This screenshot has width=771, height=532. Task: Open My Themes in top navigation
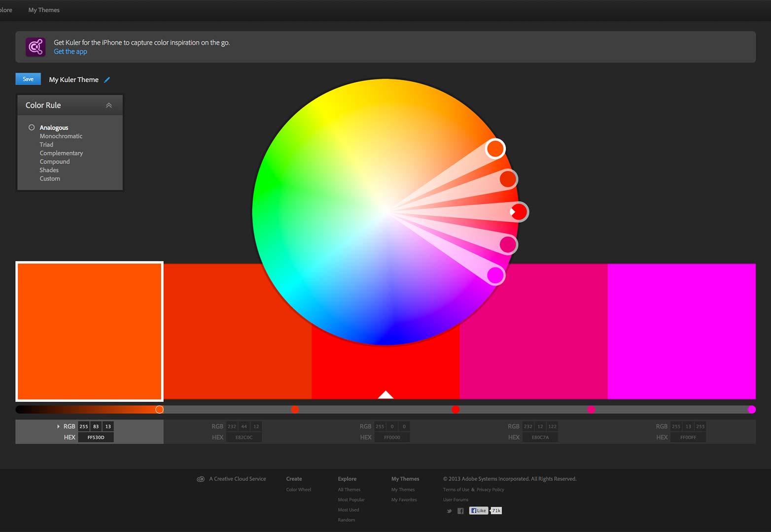pos(44,10)
